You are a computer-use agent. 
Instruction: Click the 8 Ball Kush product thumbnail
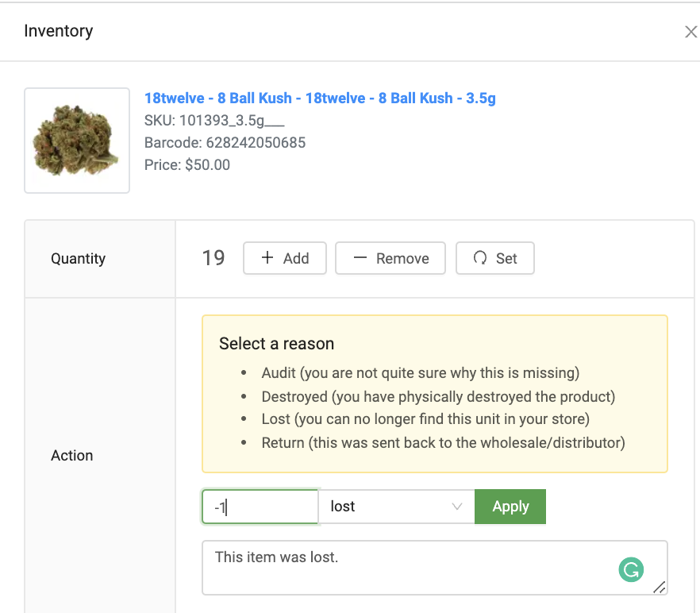pos(77,141)
